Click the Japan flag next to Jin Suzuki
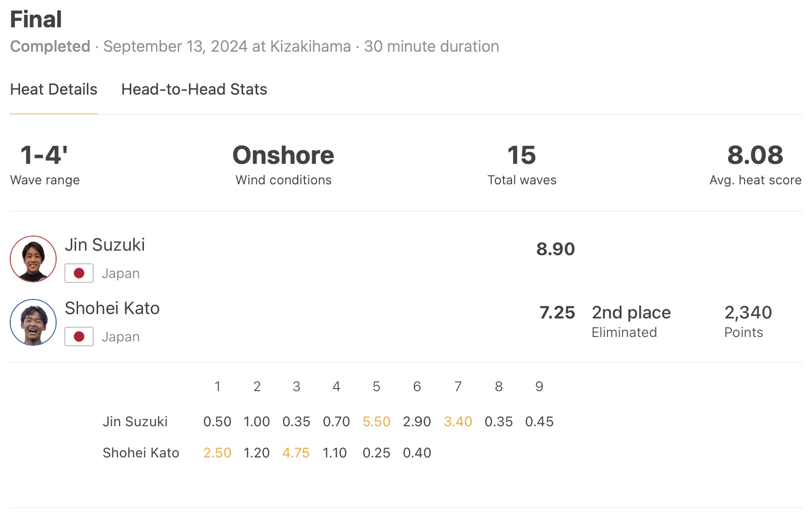 (x=79, y=273)
